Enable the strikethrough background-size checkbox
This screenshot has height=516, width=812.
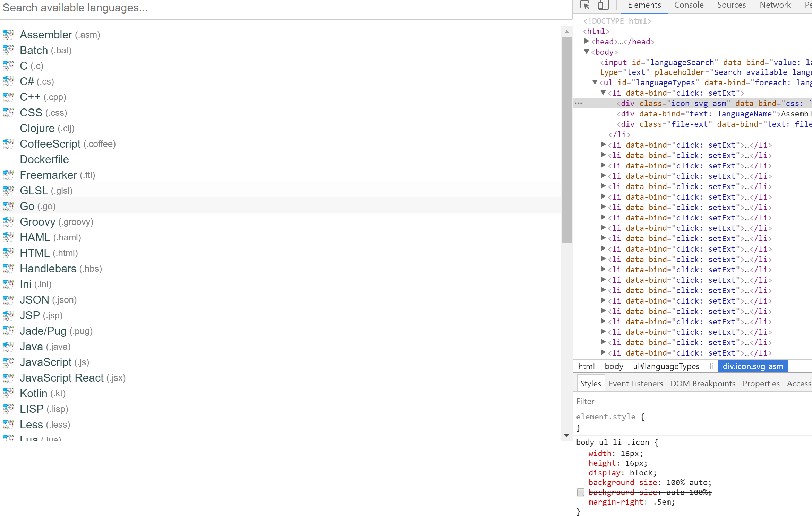click(x=581, y=492)
